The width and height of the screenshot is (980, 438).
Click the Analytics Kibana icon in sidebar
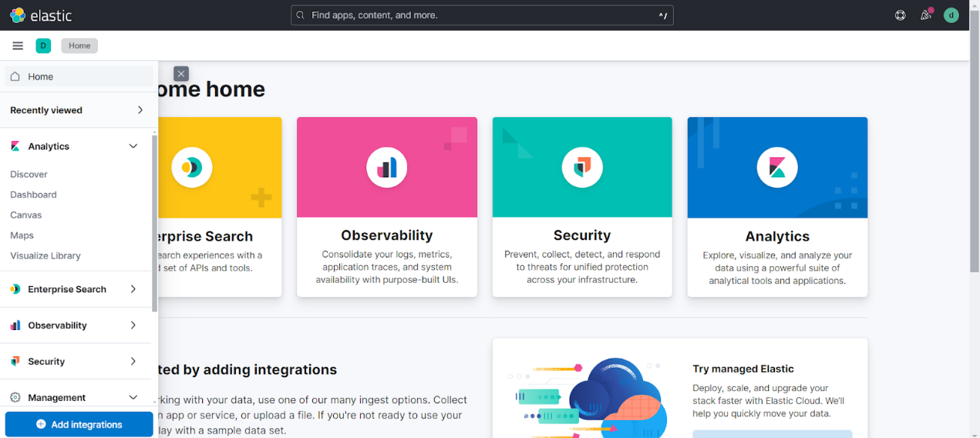15,146
